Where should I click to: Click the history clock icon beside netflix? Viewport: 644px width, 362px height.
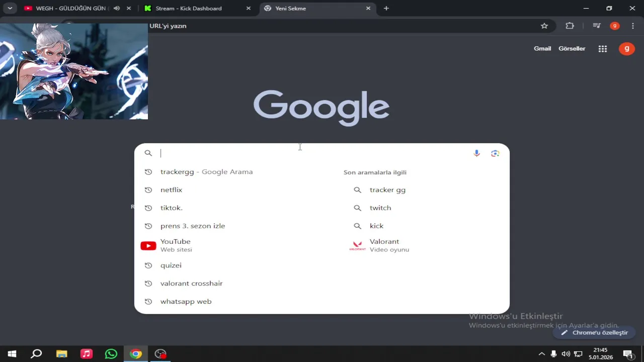[x=148, y=190]
